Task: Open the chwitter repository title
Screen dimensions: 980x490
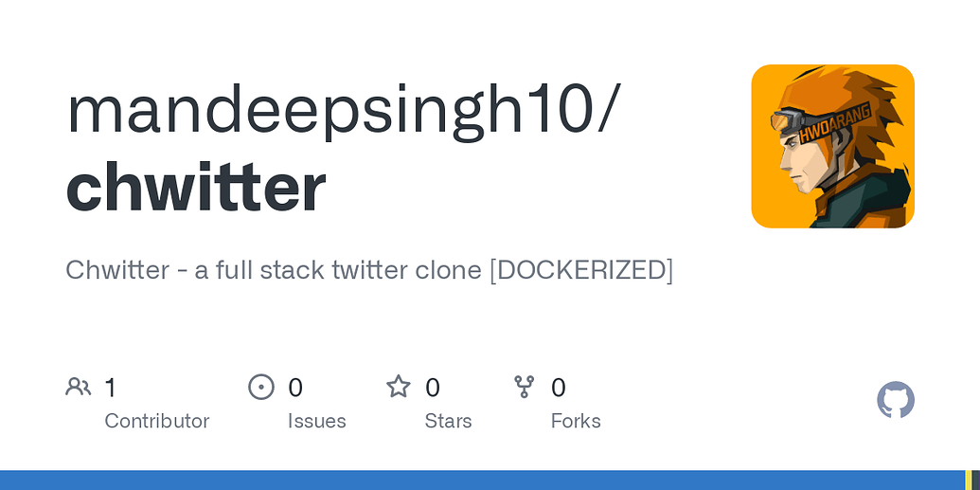Action: pos(196,187)
